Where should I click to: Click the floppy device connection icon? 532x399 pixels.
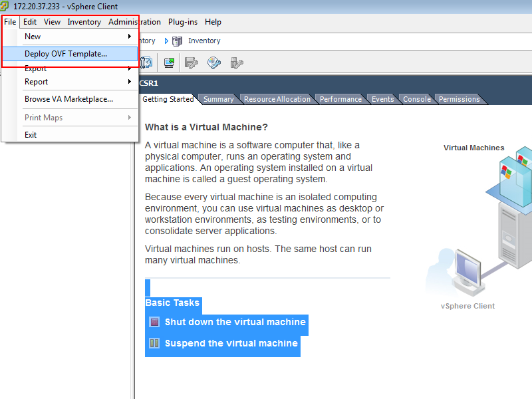(191, 63)
